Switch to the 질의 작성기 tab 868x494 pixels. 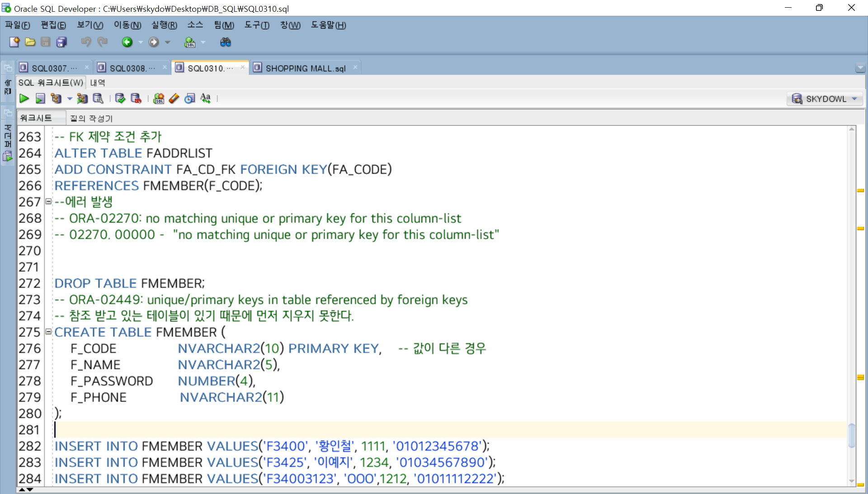pyautogui.click(x=91, y=118)
